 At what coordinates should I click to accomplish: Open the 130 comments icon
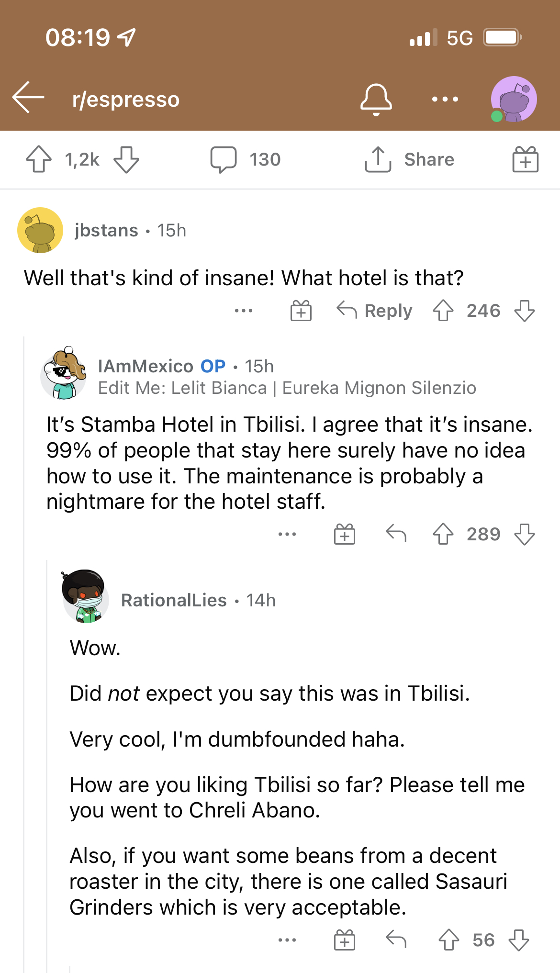(224, 159)
